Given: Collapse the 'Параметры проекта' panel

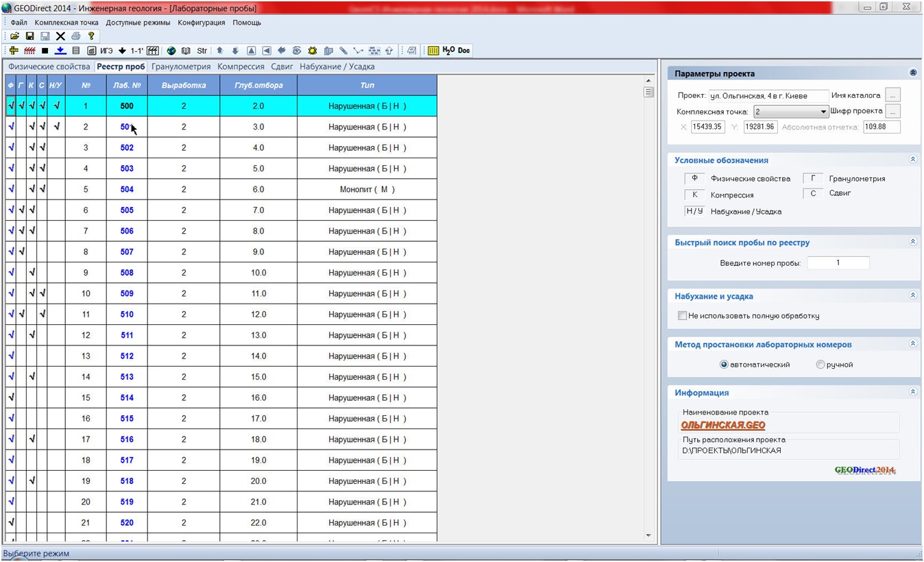Looking at the screenshot, I should click(912, 73).
